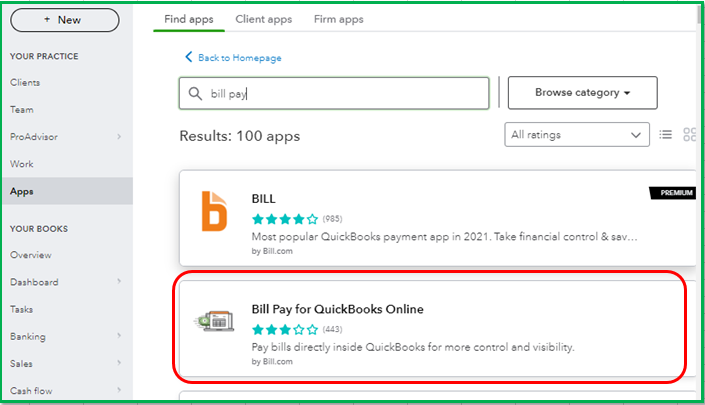705x405 pixels.
Task: Open Bill Pay for QuickBooks Online title
Action: pyautogui.click(x=337, y=309)
